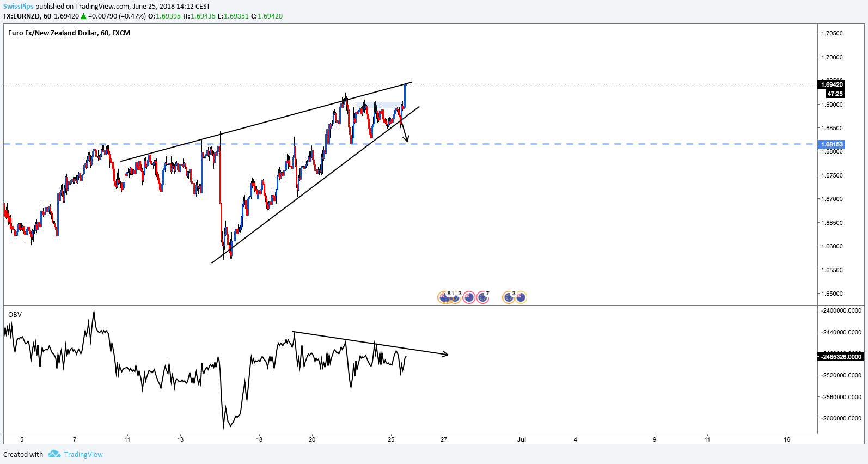Click the 1.68500 price axis label
Viewport: 868px width, 464px height.
[x=832, y=128]
